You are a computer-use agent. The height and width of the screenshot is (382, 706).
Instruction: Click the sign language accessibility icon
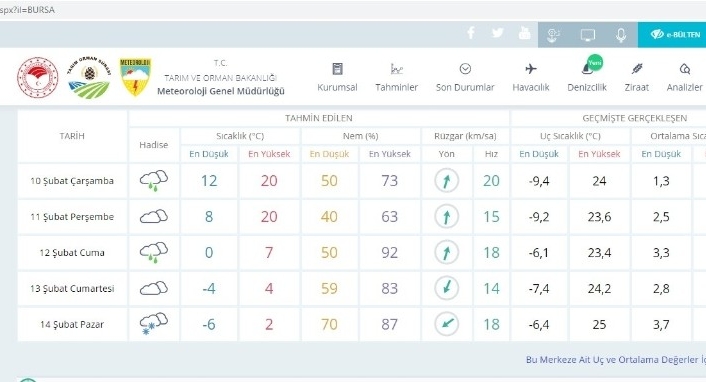click(553, 35)
